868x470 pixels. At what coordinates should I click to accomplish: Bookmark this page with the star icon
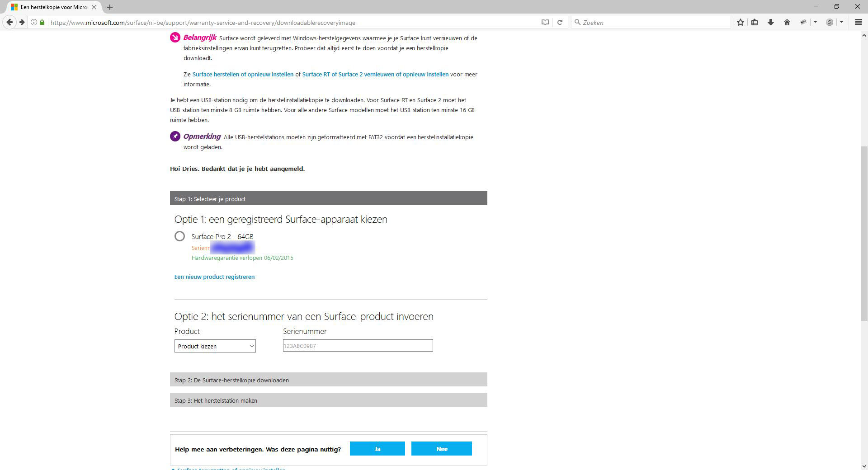[740, 22]
